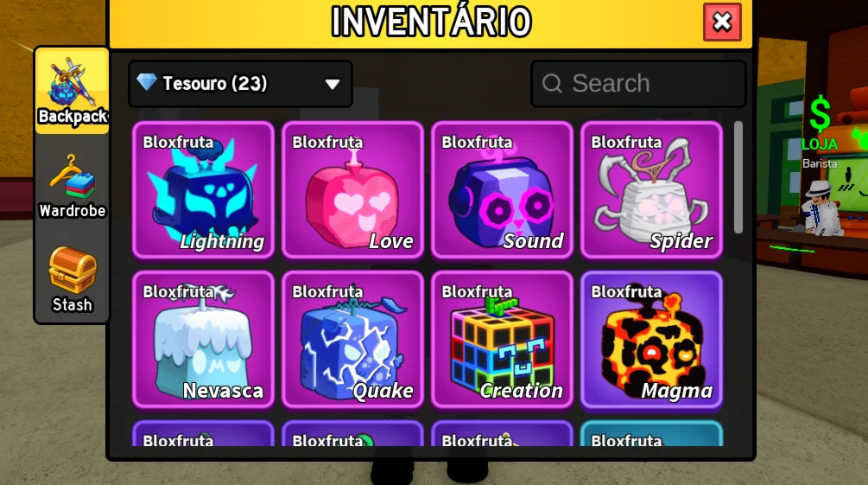868x485 pixels.
Task: Open the Wardrobe tab
Action: [72, 186]
